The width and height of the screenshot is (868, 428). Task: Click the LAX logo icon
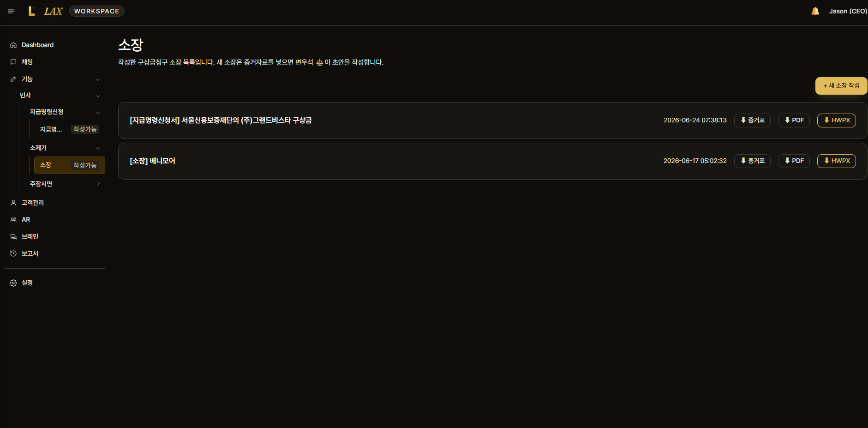(x=31, y=11)
